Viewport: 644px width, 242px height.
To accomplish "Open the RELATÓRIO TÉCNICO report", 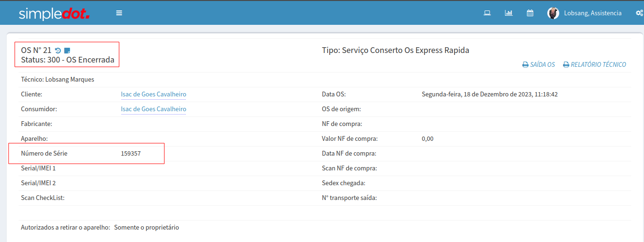I will click(x=598, y=64).
